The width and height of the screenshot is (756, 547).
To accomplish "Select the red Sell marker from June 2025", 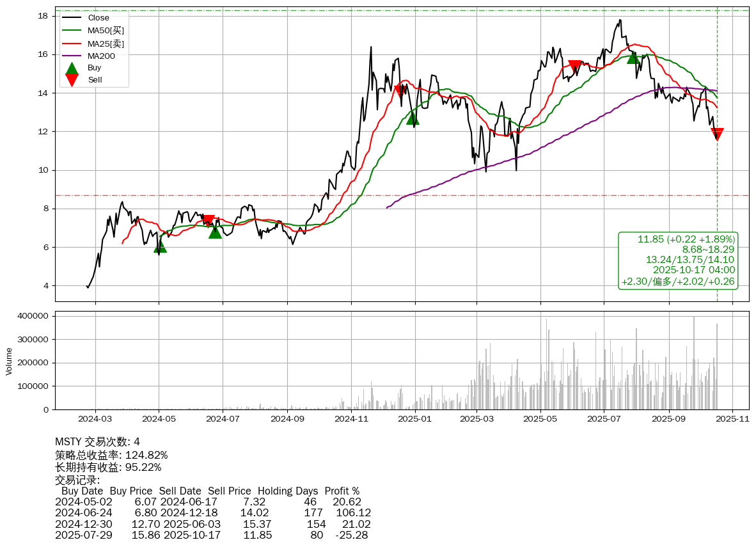I will pos(574,67).
